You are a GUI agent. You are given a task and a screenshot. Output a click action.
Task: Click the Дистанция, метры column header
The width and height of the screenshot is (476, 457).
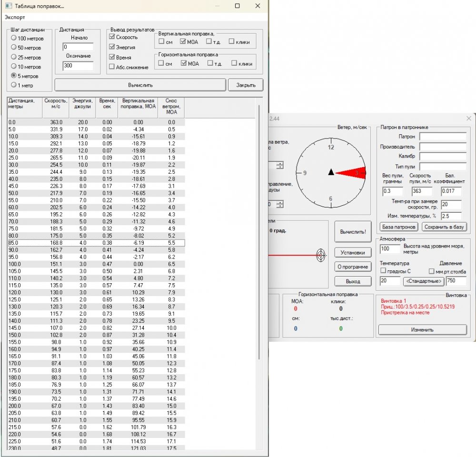pyautogui.click(x=25, y=108)
